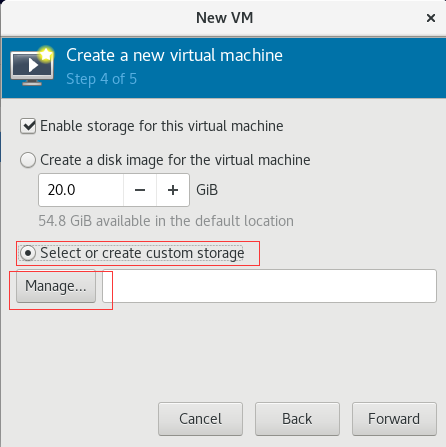Viewport: 446px width, 447px height.
Task: Click the Step 4 of 5 label
Action: coord(102,79)
